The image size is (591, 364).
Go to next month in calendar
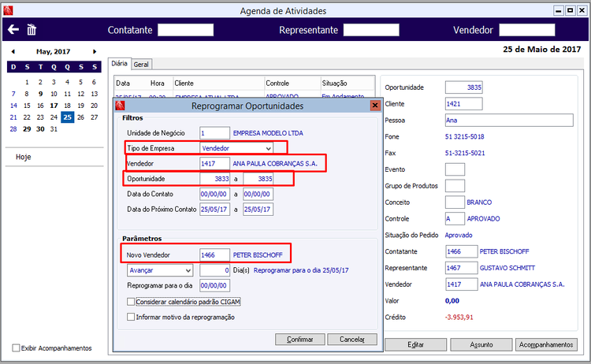point(95,52)
